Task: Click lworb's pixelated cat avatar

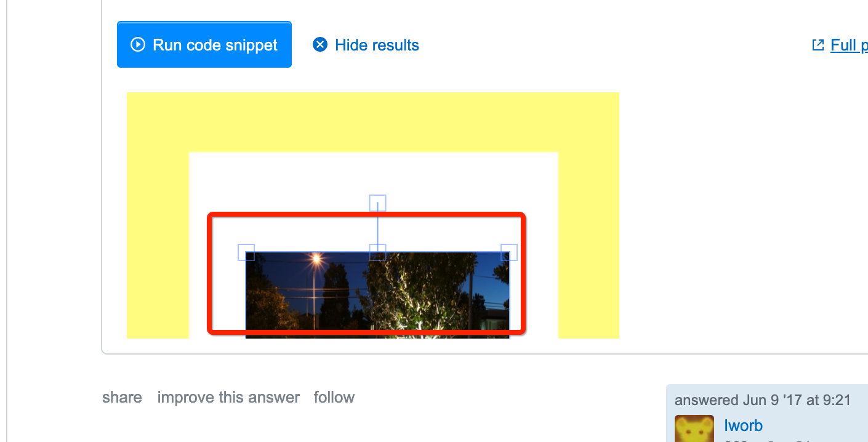Action: coord(694,428)
